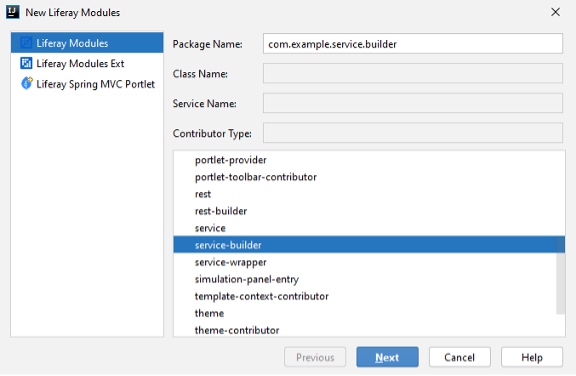Click the template list scrollbar
This screenshot has height=376, width=576.
561,275
